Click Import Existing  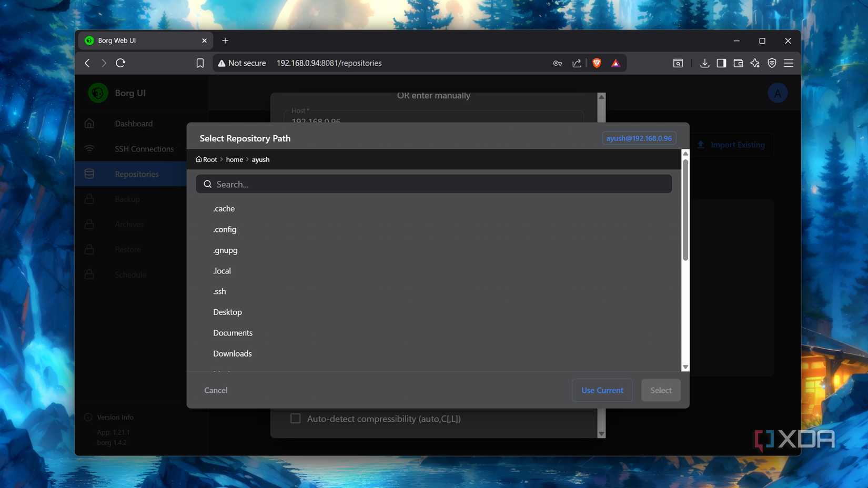coord(732,145)
